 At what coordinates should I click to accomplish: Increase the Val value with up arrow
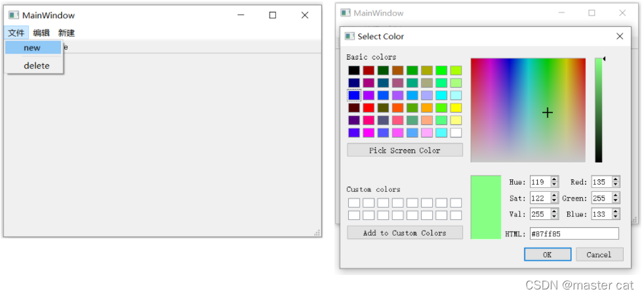point(554,211)
